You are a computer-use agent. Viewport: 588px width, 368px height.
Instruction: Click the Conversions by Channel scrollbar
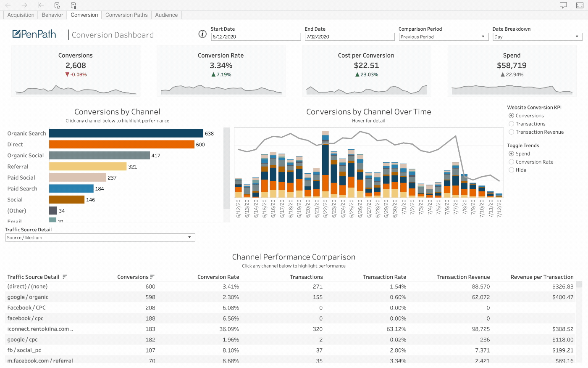[227, 168]
